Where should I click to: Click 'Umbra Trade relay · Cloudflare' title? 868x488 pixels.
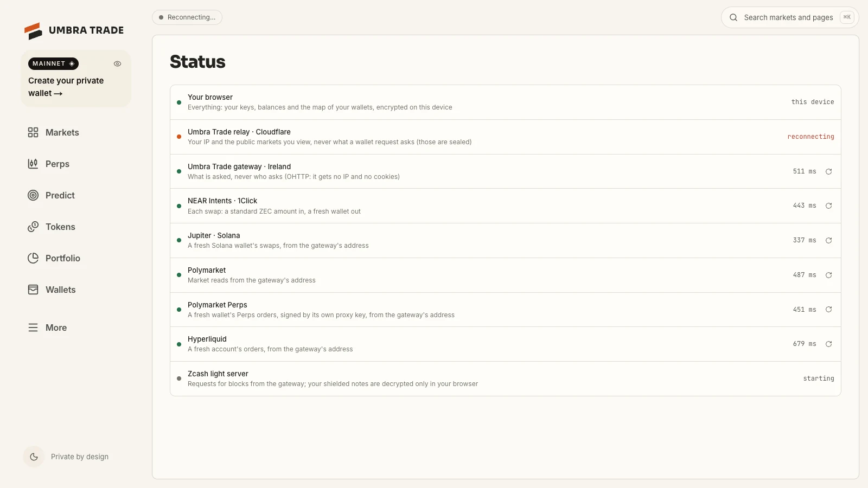pyautogui.click(x=239, y=132)
